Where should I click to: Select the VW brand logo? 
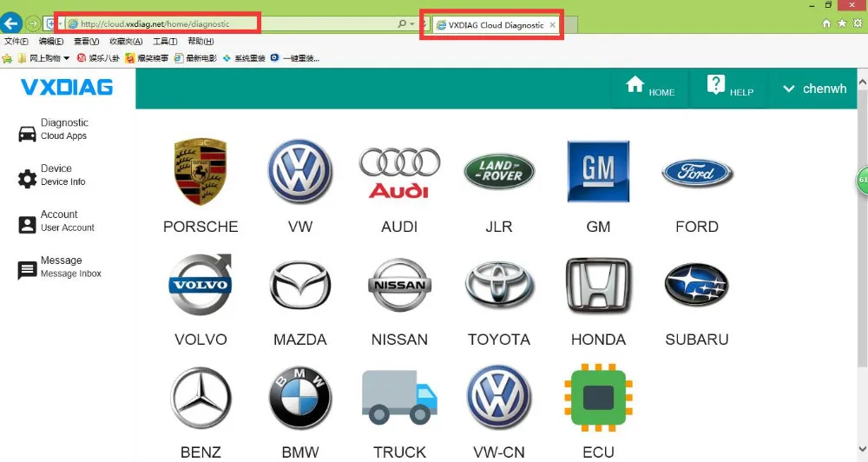tap(300, 172)
